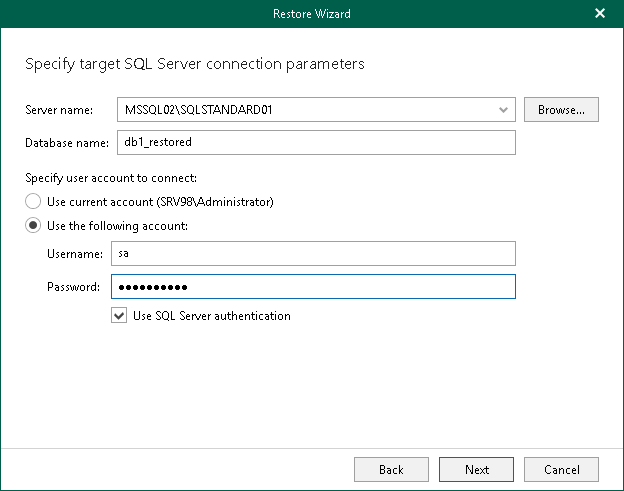The height and width of the screenshot is (491, 624).
Task: Proceed with the Next button
Action: pos(477,469)
